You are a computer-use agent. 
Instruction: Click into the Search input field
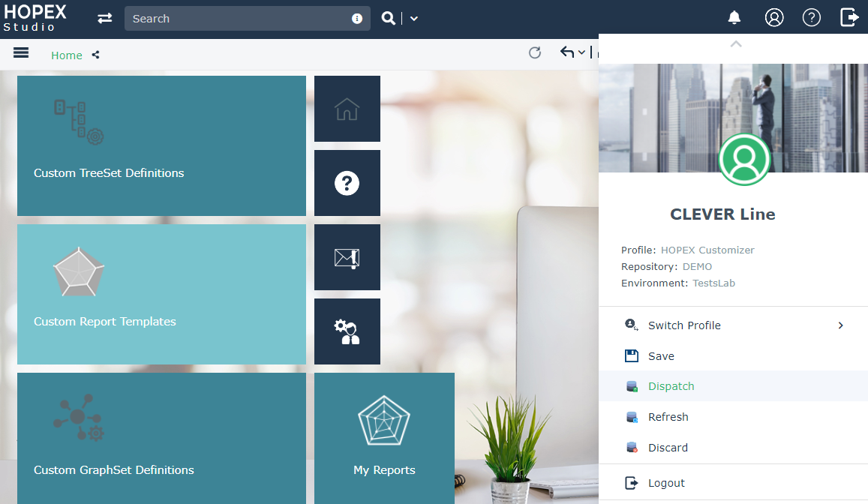pyautogui.click(x=238, y=19)
